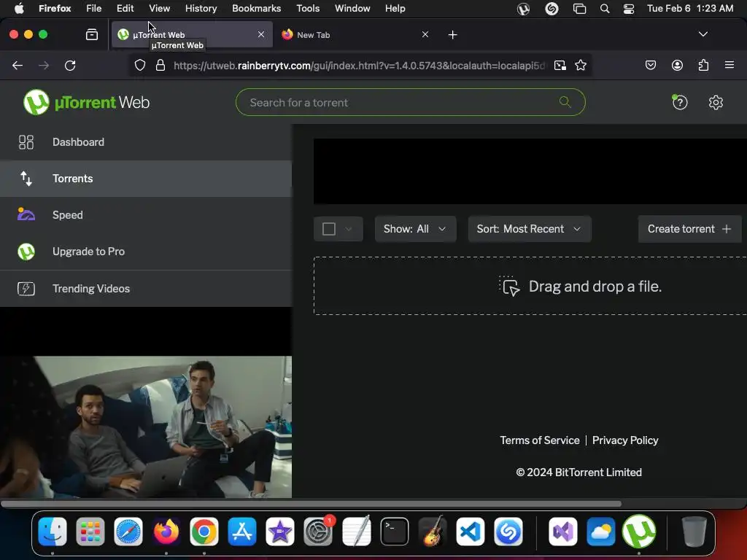Open the File menu
Viewport: 747px width, 560px height.
[x=94, y=9]
